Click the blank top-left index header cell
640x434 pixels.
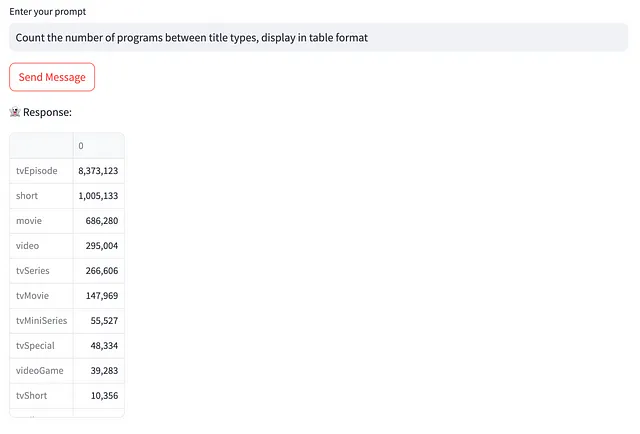(x=42, y=146)
